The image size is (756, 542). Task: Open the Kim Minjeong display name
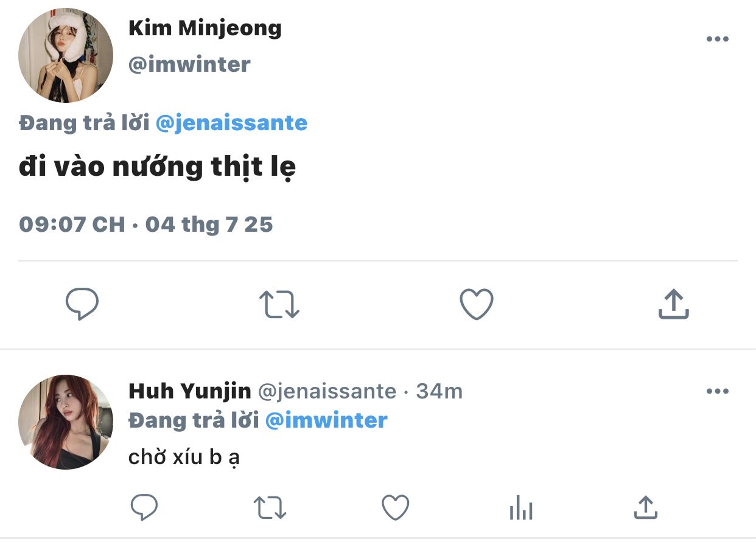coord(205,29)
